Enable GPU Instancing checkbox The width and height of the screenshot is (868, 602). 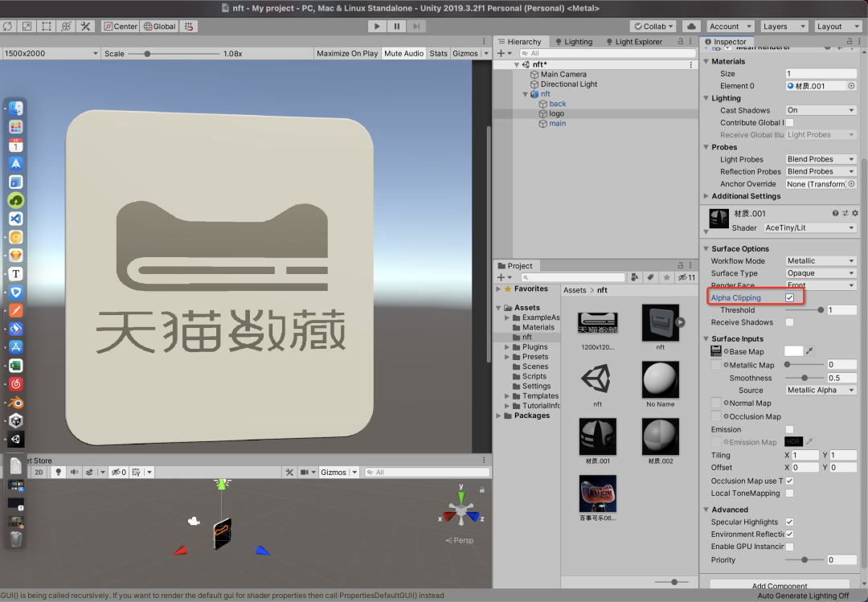pyautogui.click(x=790, y=547)
